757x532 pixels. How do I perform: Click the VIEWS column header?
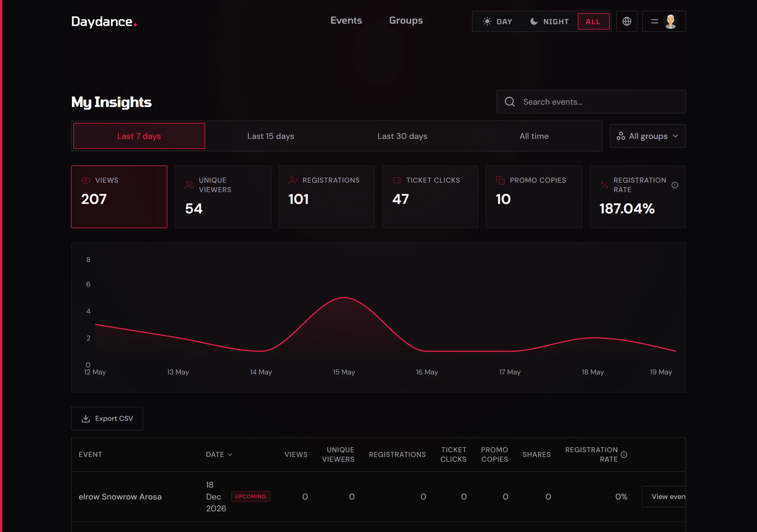coord(296,455)
